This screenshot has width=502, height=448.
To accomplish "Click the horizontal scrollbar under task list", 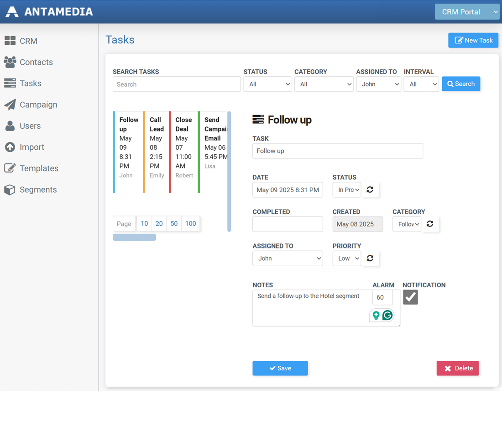I will point(134,237).
